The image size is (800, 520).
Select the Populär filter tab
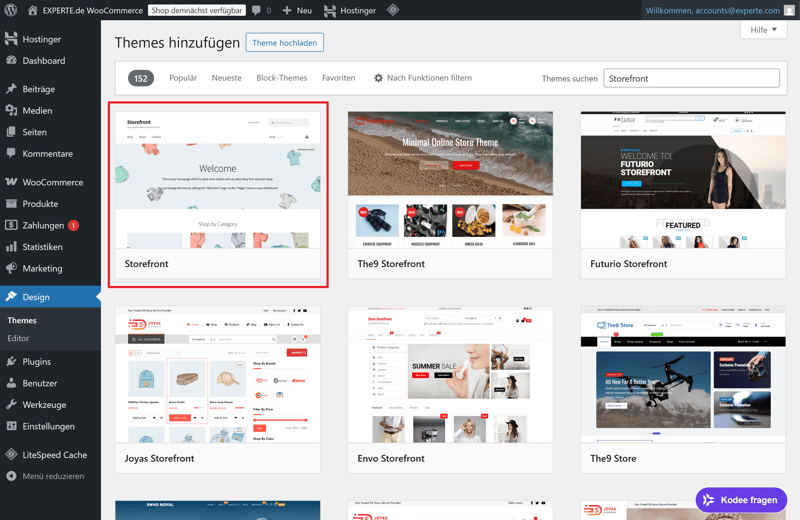(183, 78)
